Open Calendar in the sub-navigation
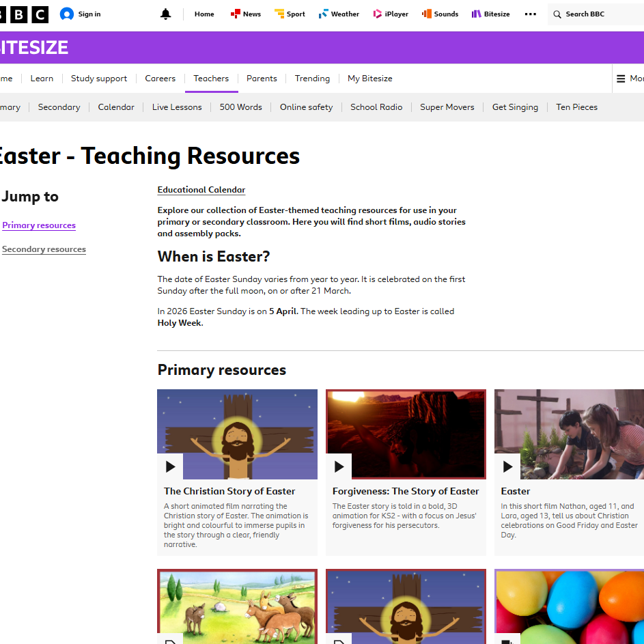This screenshot has width=644, height=644. pos(116,107)
